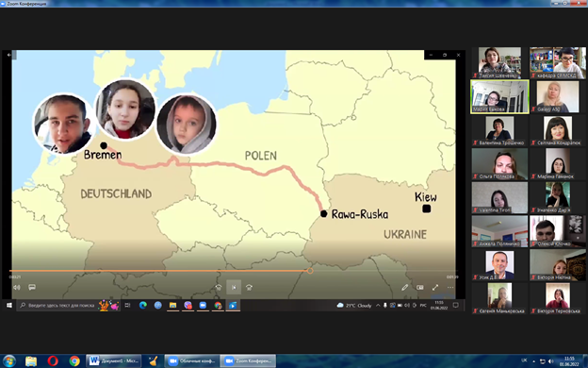Click the video seek bar handle
588x368 pixels.
point(310,271)
